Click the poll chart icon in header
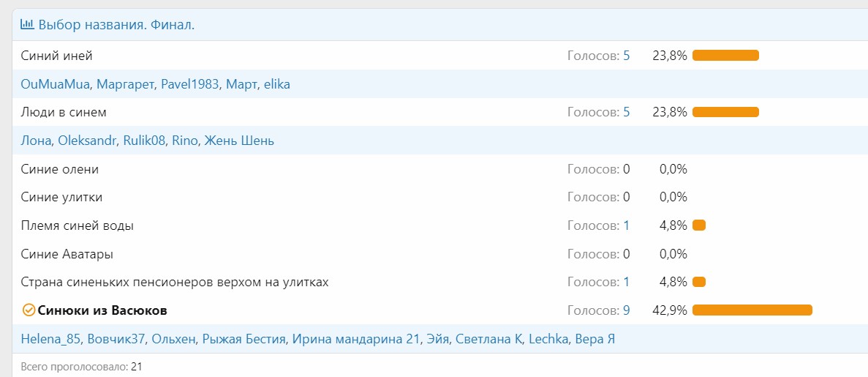Screen dimensions: 868x377 coord(27,25)
